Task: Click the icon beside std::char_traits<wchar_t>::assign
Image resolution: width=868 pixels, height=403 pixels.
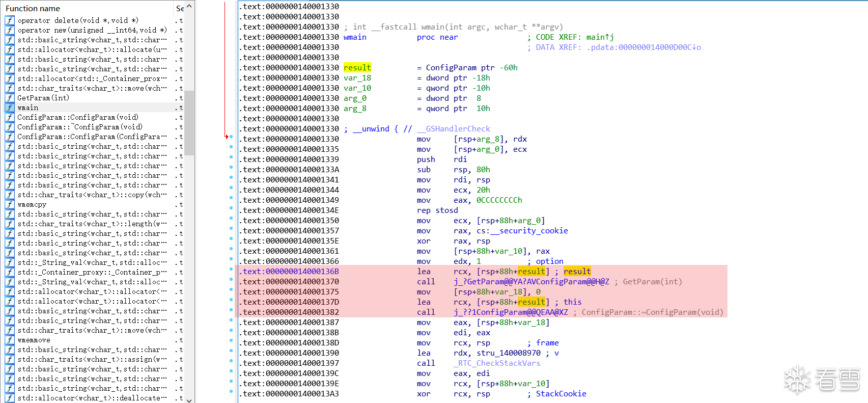Action: [10, 359]
